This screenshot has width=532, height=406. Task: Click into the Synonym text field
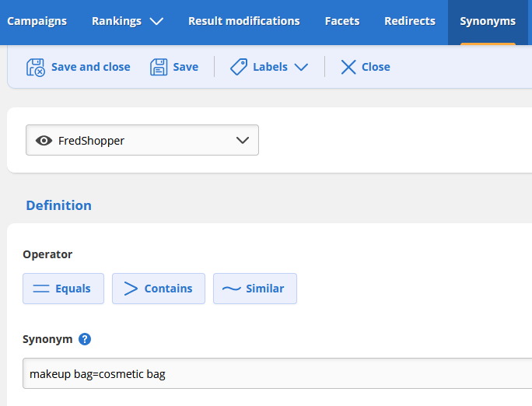[x=272, y=374]
